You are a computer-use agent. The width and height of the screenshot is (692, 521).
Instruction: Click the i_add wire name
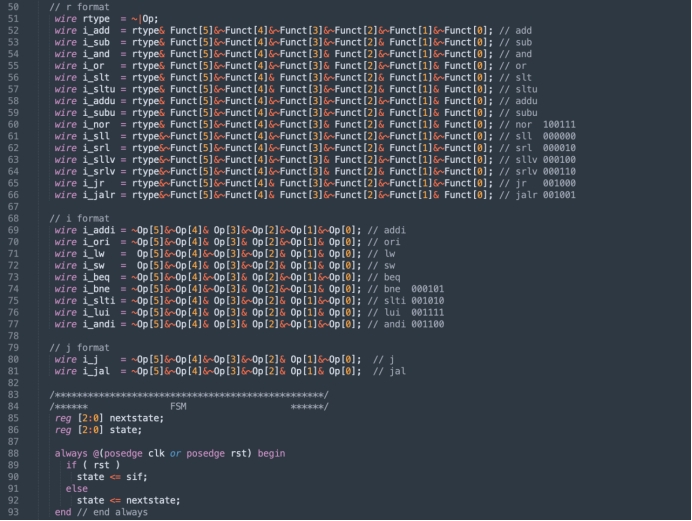[x=96, y=30]
